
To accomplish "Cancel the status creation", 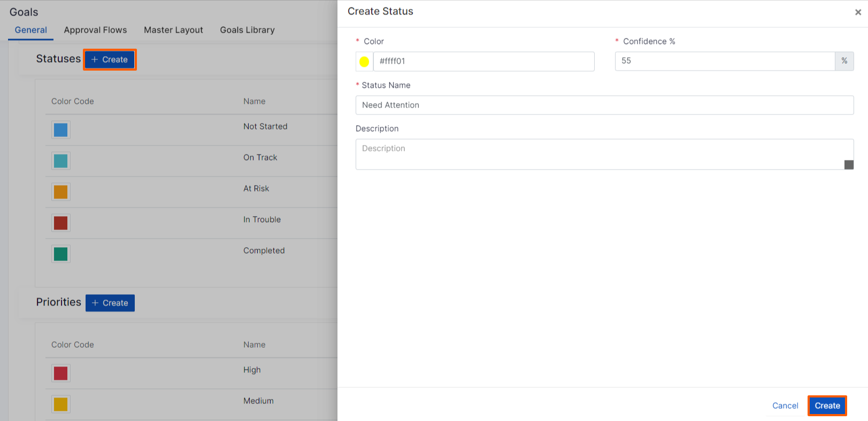I will pos(785,405).
